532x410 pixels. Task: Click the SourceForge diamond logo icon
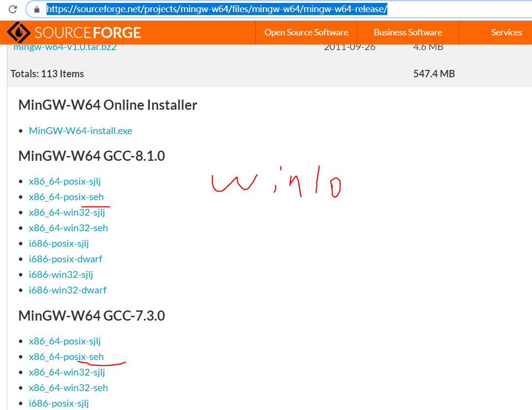(17, 32)
